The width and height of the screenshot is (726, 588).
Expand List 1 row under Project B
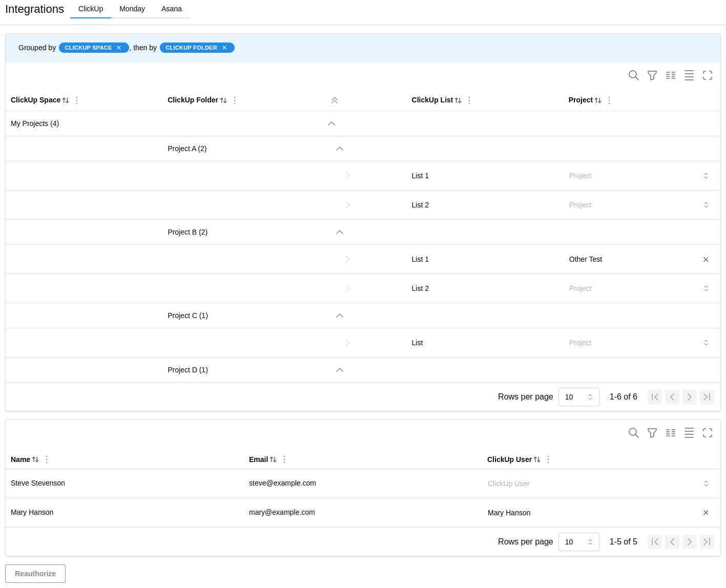pyautogui.click(x=348, y=259)
